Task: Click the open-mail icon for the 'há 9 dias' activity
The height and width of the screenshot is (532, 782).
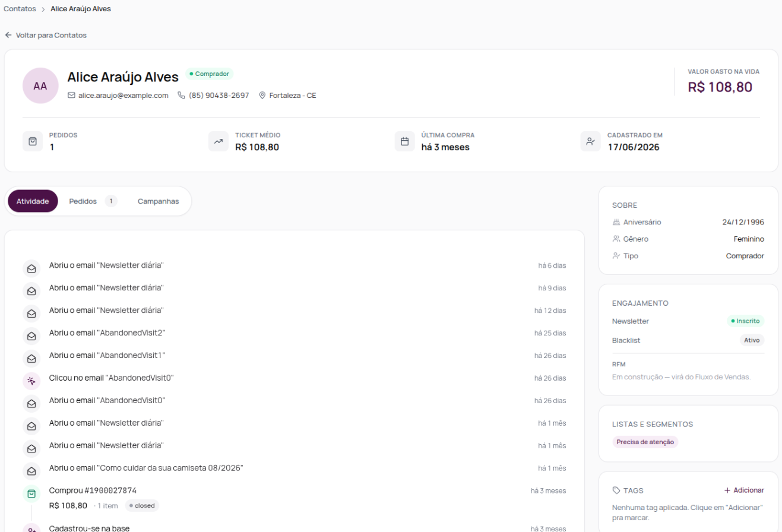Action: pos(31,291)
